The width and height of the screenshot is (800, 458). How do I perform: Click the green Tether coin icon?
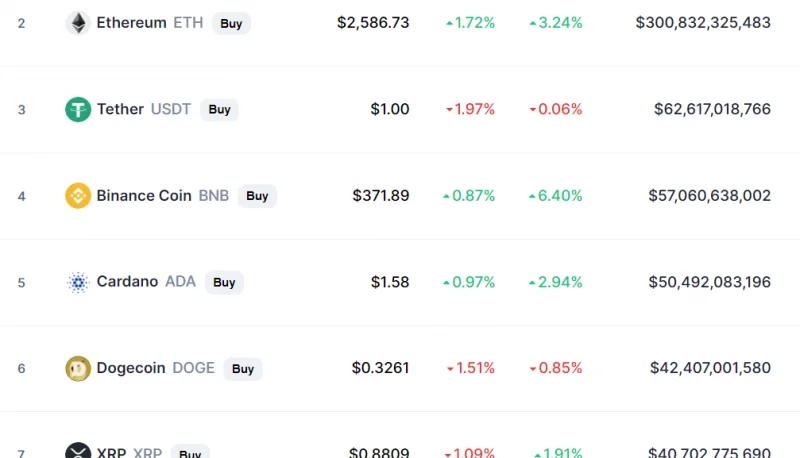click(78, 109)
